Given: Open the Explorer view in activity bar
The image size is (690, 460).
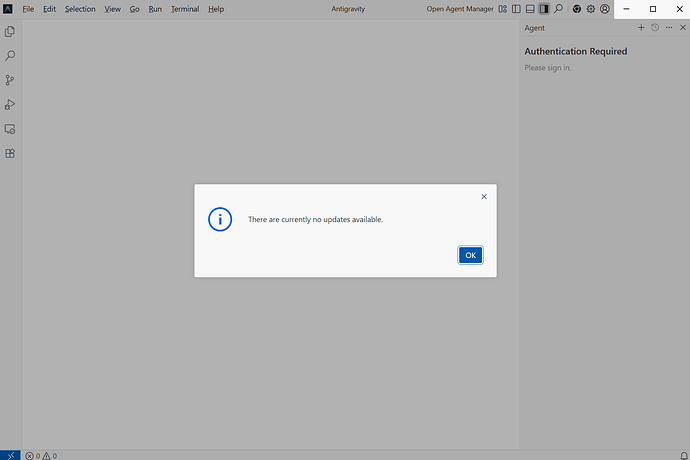Looking at the screenshot, I should (x=10, y=31).
